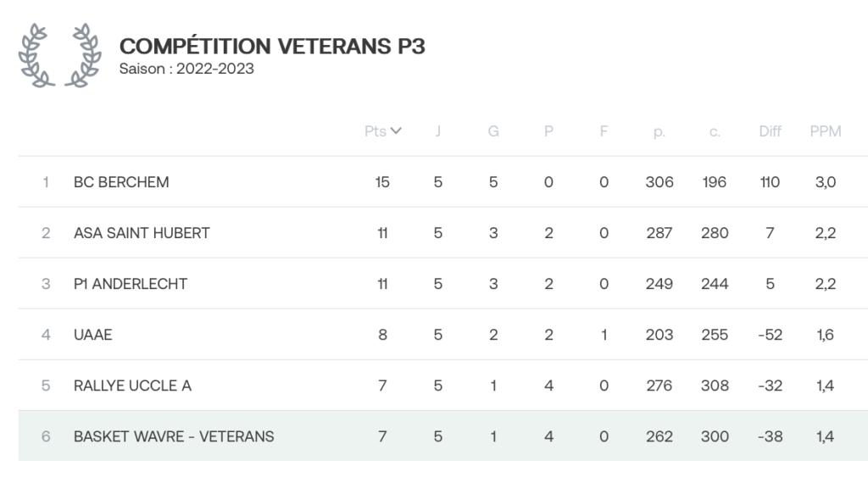868x483 pixels.
Task: Toggle the Pts column sort arrow
Action: pyautogui.click(x=396, y=131)
